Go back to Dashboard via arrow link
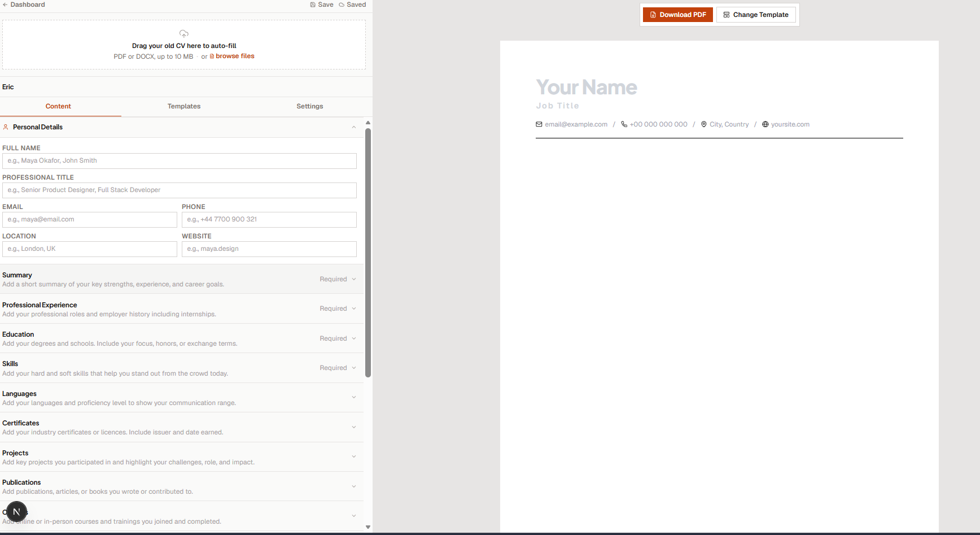This screenshot has height=535, width=980. [x=24, y=5]
